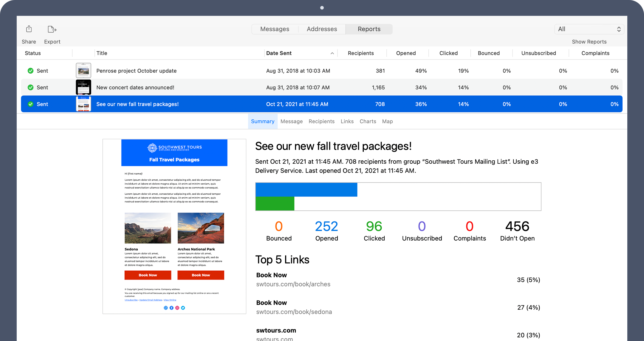Click the green sent status checkmark for Penrose project
The width and height of the screenshot is (644, 341).
[x=30, y=71]
